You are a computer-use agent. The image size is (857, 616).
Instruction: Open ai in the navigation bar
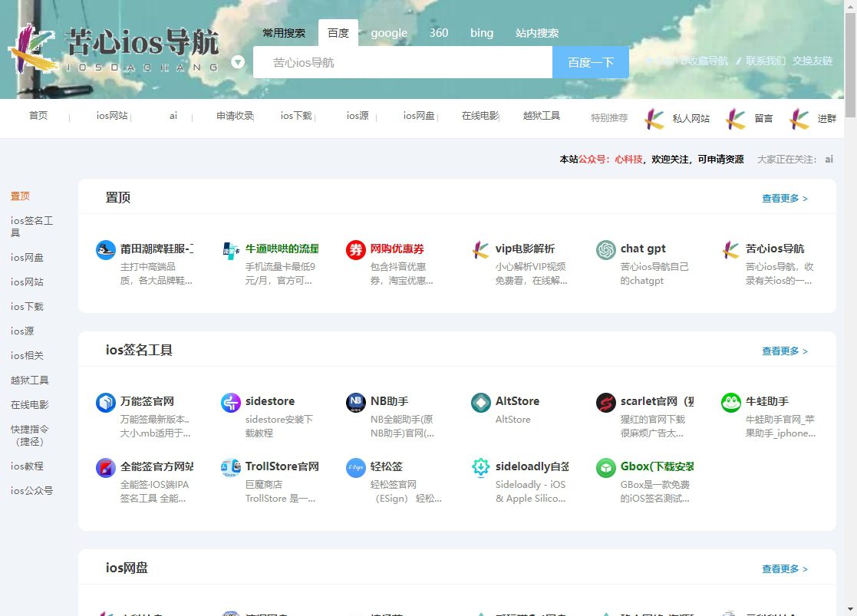coord(173,115)
